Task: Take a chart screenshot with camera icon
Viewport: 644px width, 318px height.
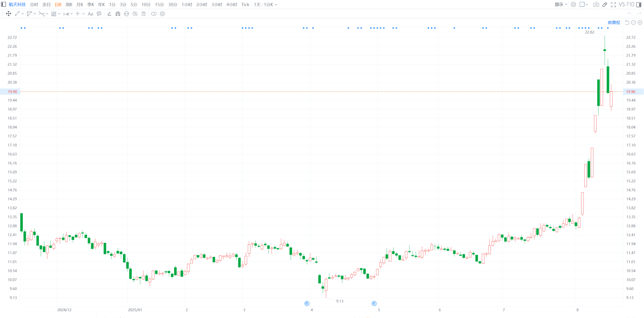Action: point(596,4)
